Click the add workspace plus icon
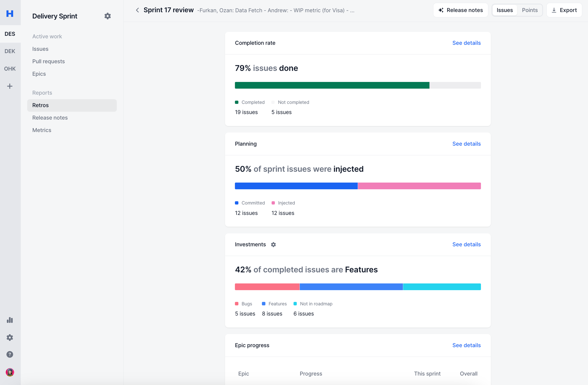 [10, 86]
